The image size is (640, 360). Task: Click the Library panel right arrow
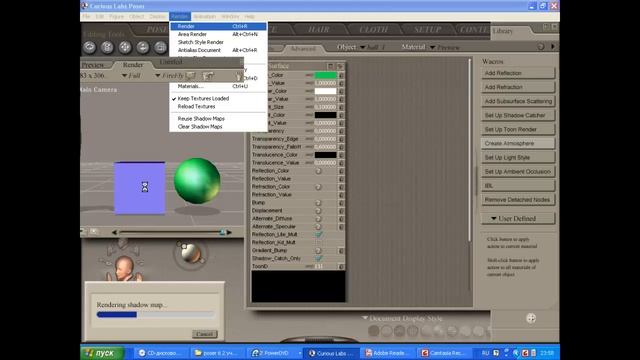click(553, 47)
